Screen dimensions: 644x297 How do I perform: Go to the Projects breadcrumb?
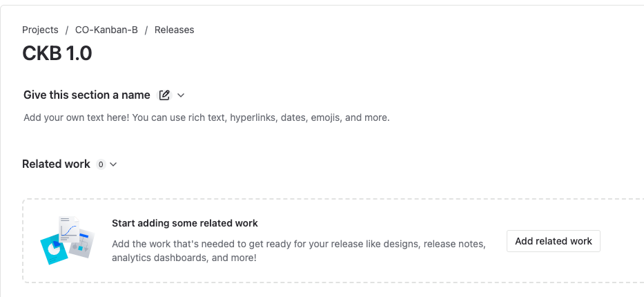(40, 30)
